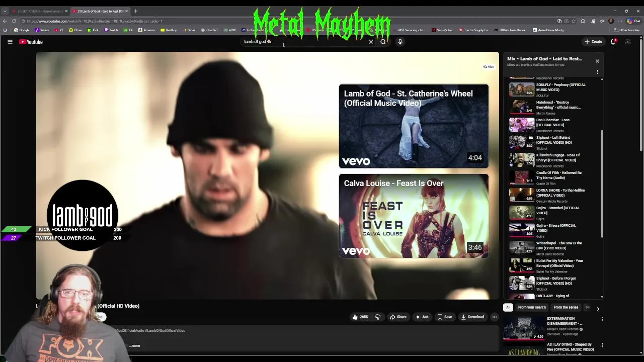Open the three-dot more actions menu under the video
Viewport: 644px width, 362px height.
[x=494, y=317]
